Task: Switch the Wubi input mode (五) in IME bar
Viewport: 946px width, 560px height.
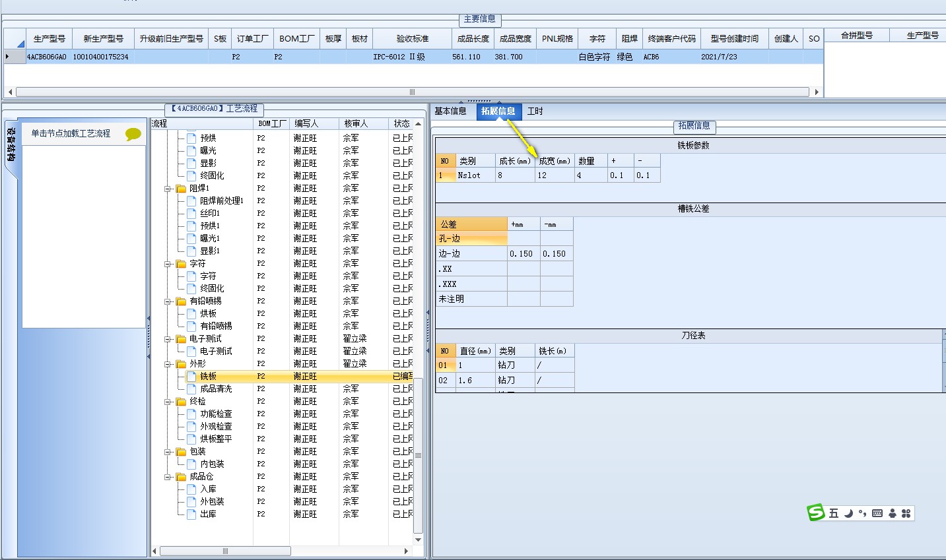Action: (834, 513)
